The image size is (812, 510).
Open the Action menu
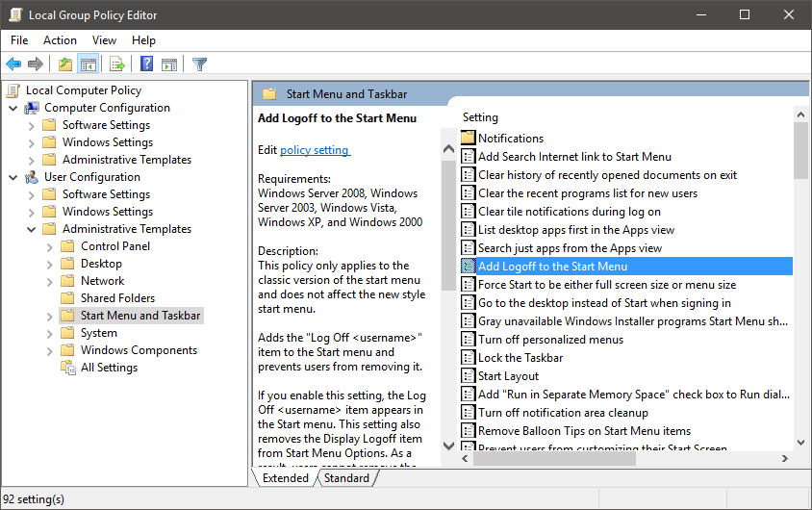60,40
